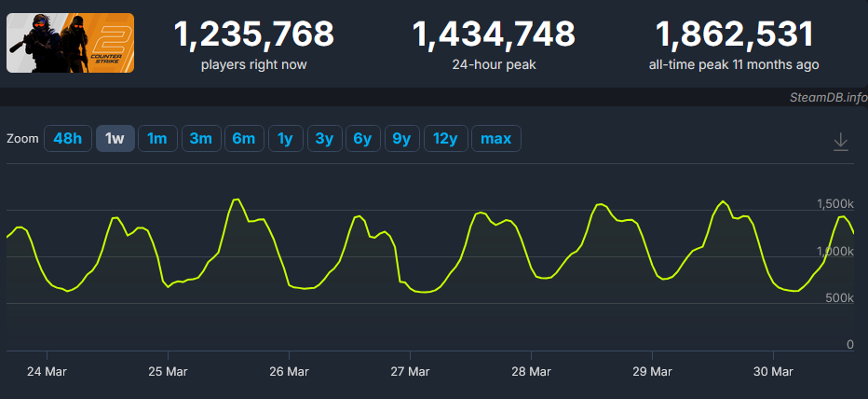Image resolution: width=868 pixels, height=399 pixels.
Task: Click the 25 Mar axis label
Action: pyautogui.click(x=168, y=371)
